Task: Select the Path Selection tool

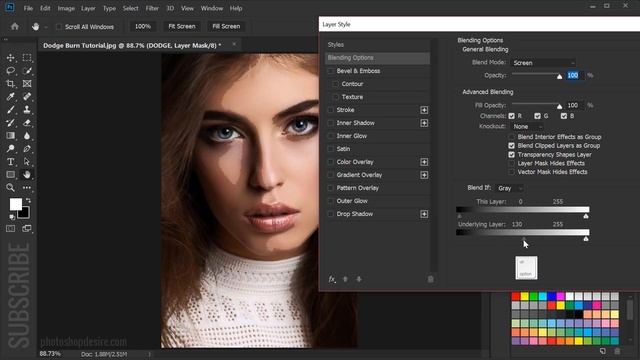Action: click(x=27, y=162)
